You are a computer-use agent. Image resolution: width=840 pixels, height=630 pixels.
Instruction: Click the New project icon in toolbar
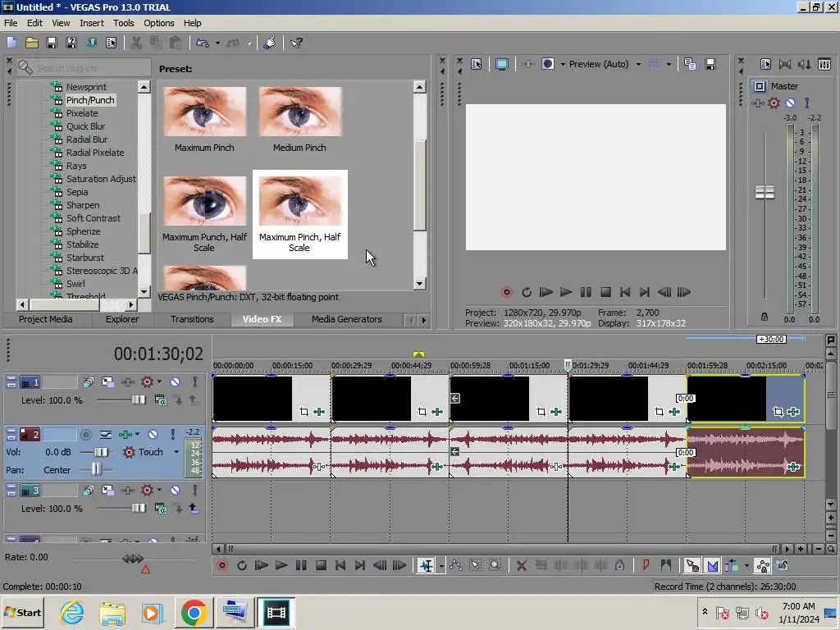[11, 43]
